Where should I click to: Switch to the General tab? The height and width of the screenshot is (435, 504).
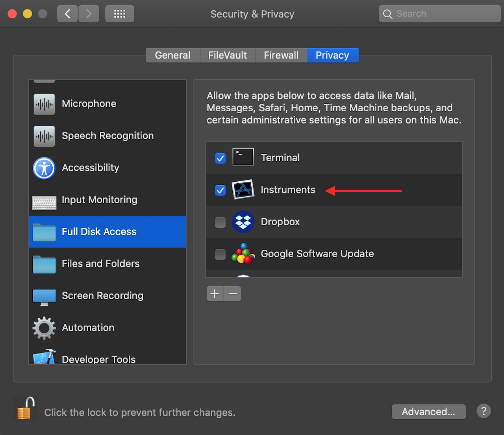tap(173, 55)
